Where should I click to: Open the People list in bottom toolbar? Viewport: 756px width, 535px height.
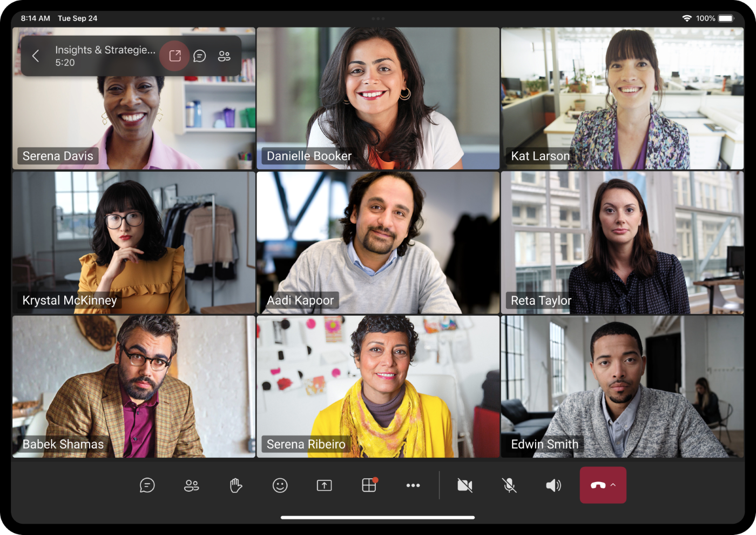click(192, 485)
